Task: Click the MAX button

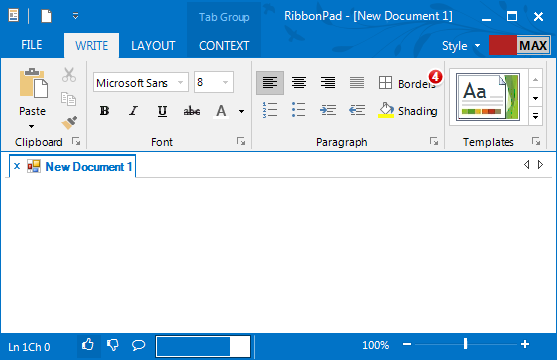Action: (534, 45)
